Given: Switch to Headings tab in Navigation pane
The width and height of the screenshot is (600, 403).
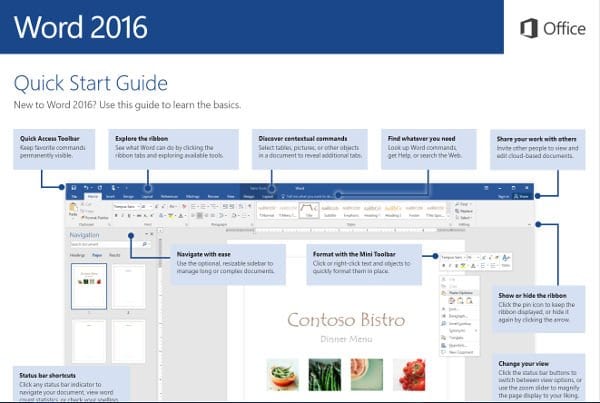Looking at the screenshot, I should click(77, 255).
